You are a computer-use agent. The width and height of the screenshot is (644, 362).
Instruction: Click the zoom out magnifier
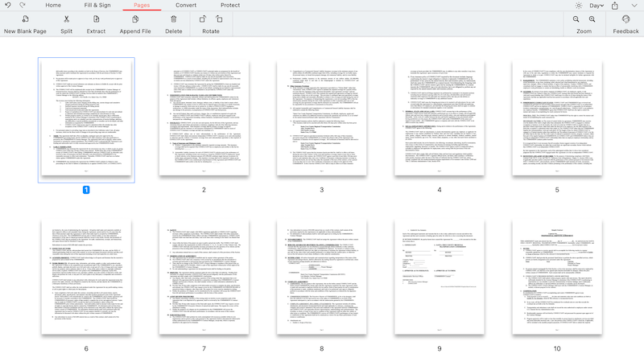576,19
